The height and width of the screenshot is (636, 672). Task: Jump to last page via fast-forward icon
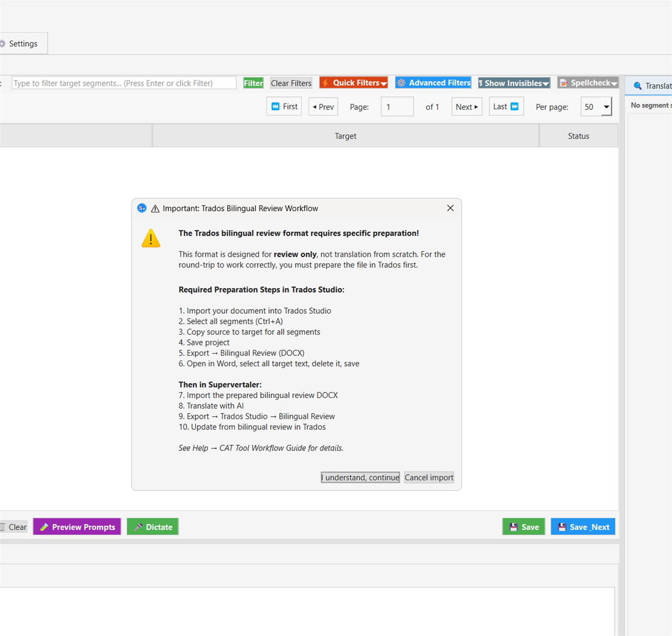(514, 106)
